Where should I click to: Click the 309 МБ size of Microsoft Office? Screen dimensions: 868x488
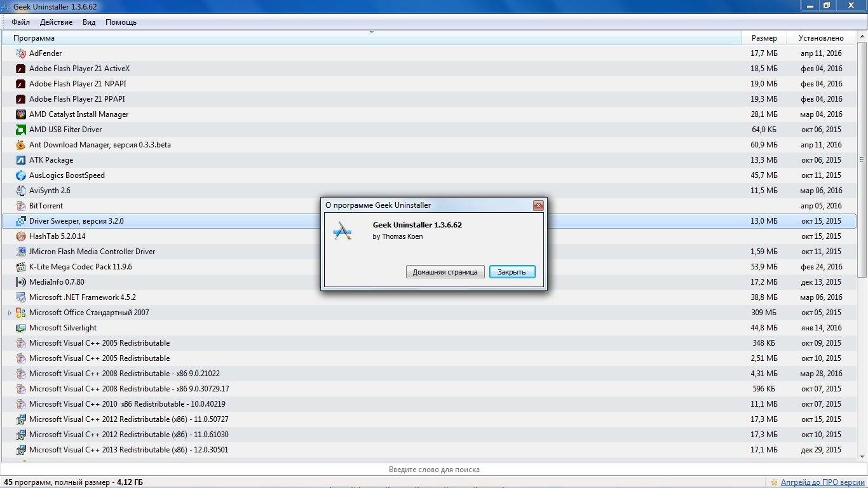coord(764,313)
